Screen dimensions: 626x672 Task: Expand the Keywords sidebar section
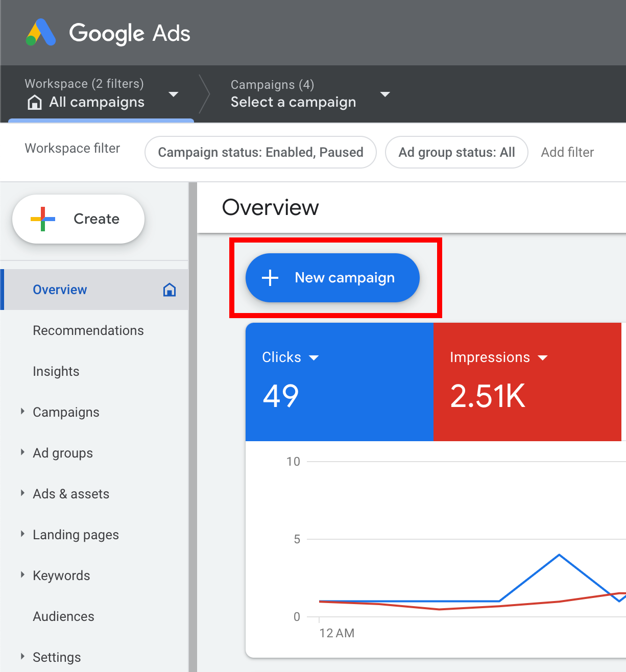(x=22, y=574)
